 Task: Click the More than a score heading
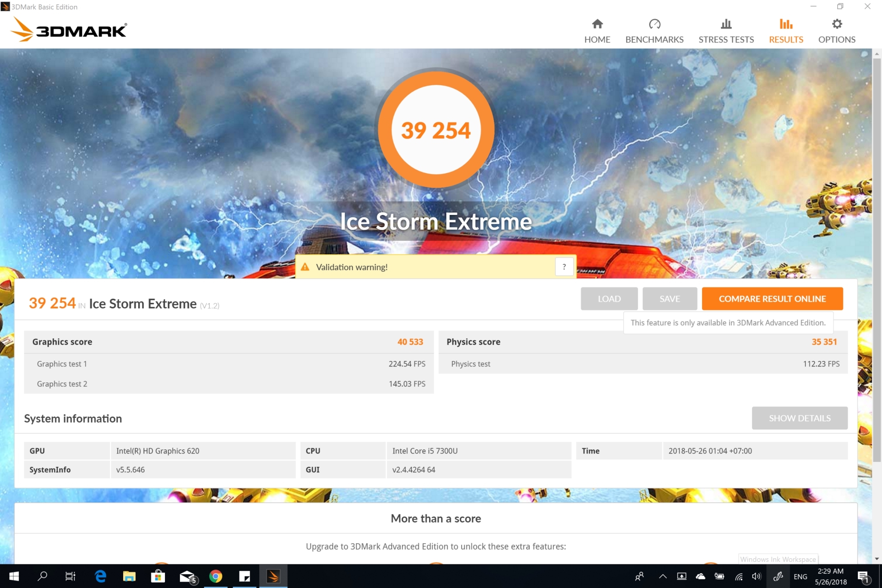tap(436, 519)
